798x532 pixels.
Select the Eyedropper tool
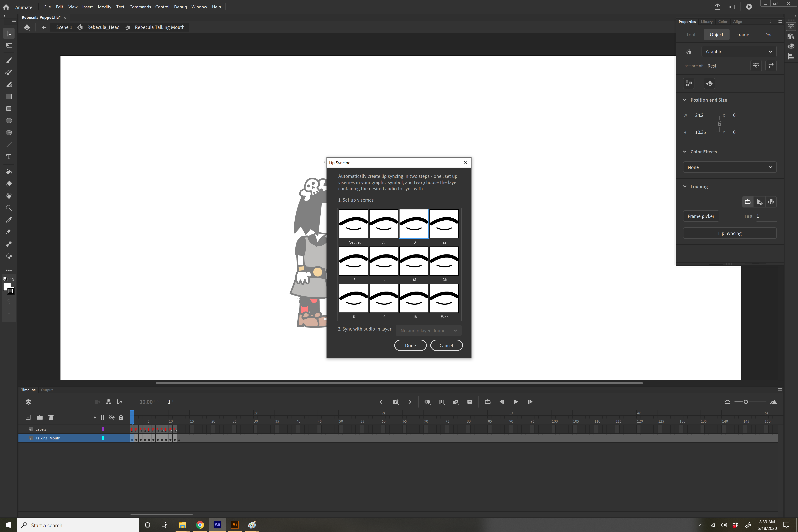pyautogui.click(x=9, y=220)
